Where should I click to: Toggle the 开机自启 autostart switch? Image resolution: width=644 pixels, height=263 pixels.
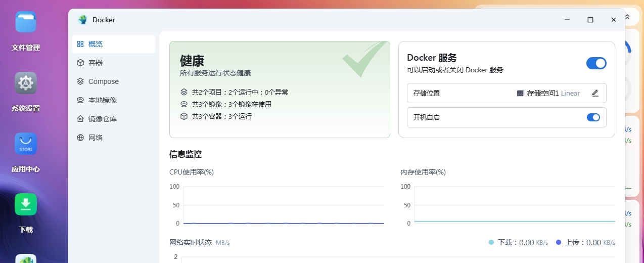(593, 117)
